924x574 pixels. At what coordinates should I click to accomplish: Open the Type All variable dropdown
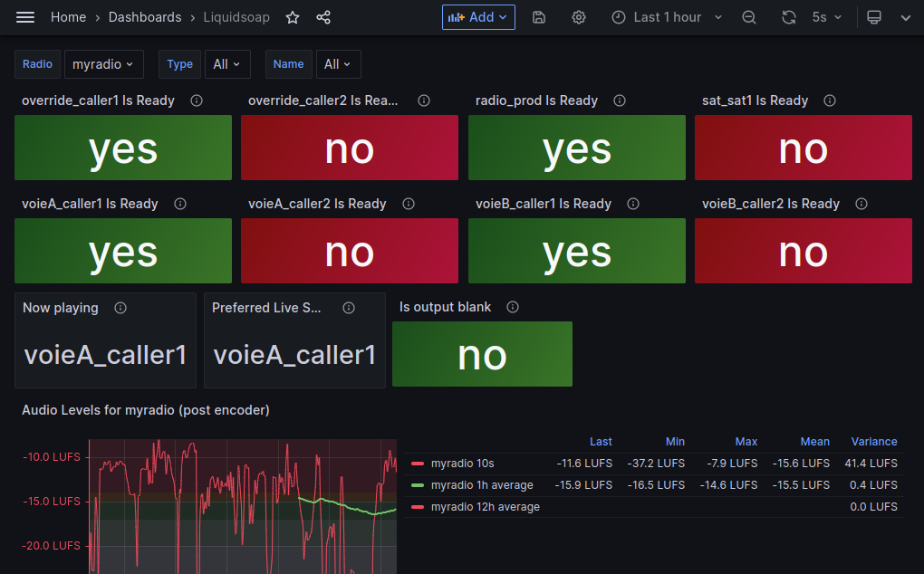coord(227,64)
